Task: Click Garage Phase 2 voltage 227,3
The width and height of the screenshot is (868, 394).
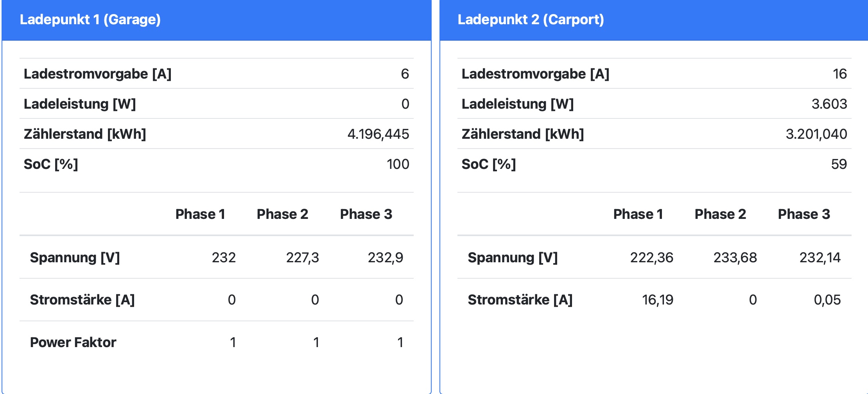Action: (x=302, y=258)
